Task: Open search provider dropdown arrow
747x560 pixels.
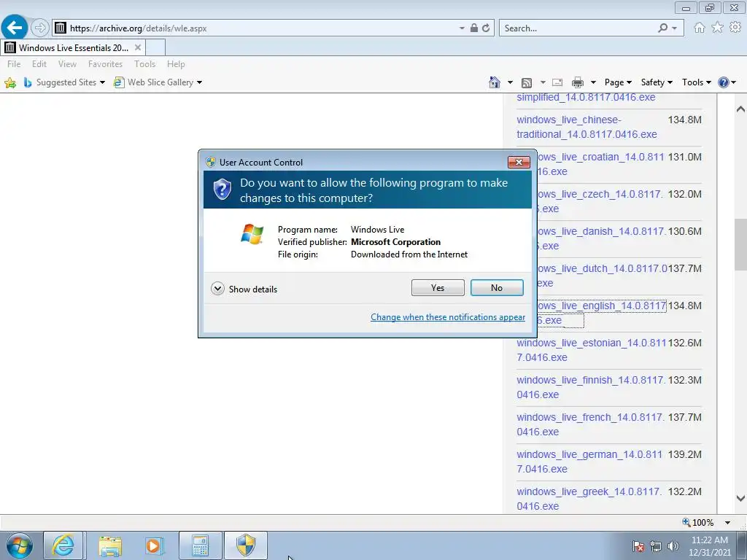Action: 675,28
